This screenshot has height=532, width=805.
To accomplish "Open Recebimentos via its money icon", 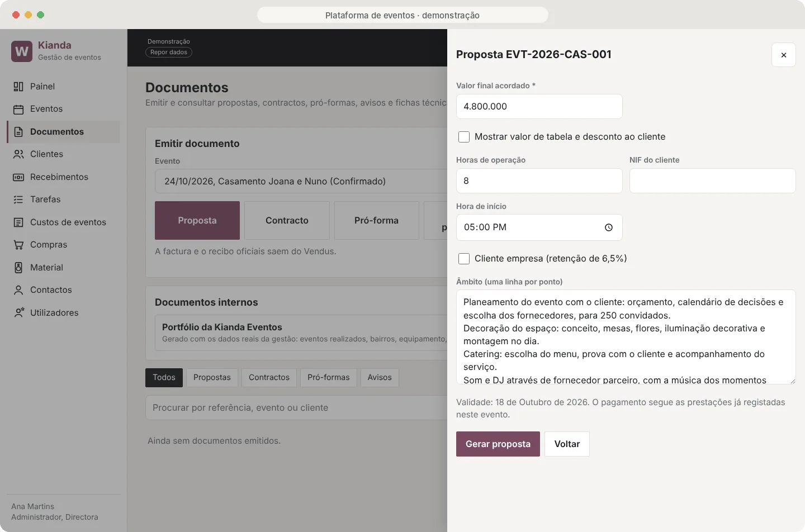I will (x=18, y=177).
